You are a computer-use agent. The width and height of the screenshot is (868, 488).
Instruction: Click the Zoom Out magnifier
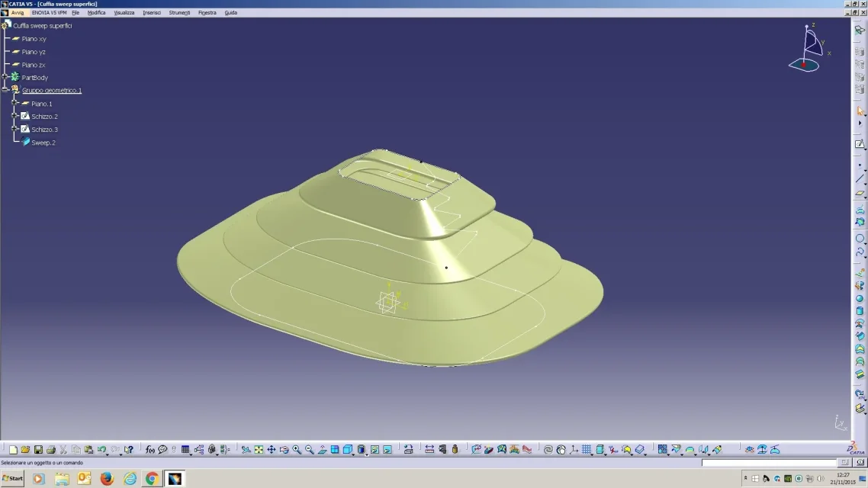coord(310,450)
